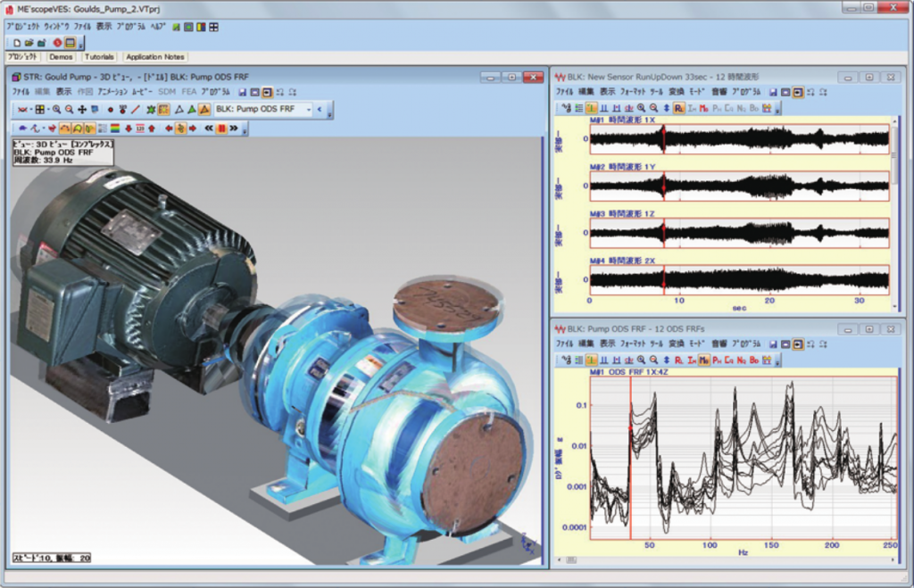Switch to the Tutorials tab
Image resolution: width=914 pixels, height=588 pixels.
[99, 57]
